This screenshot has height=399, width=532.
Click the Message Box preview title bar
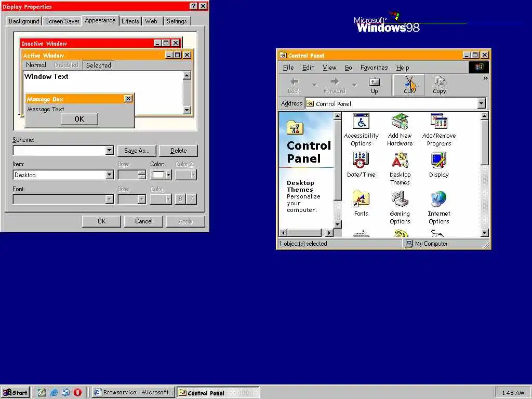click(79, 99)
